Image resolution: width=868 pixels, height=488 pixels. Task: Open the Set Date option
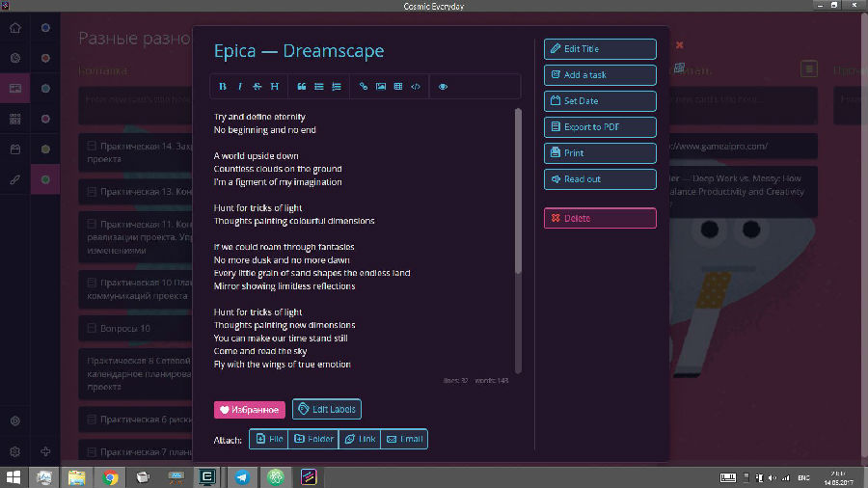(600, 101)
